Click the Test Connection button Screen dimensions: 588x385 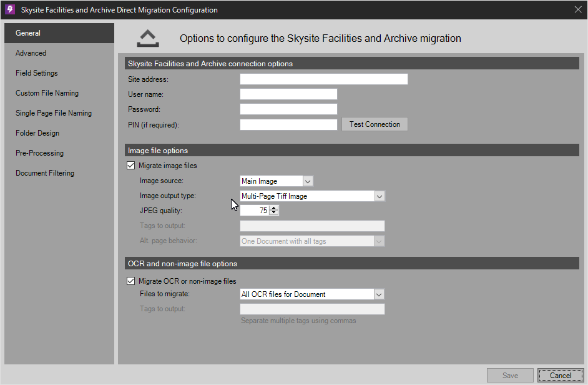[x=375, y=124]
